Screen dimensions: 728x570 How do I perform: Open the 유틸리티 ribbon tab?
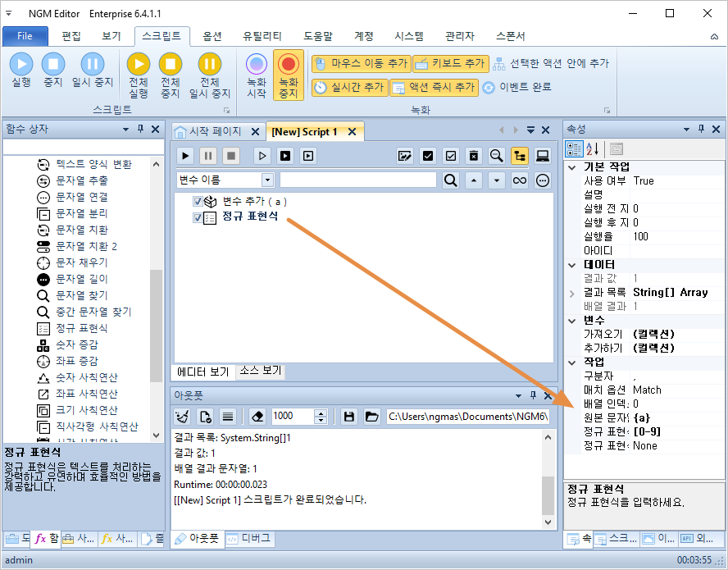[x=262, y=36]
